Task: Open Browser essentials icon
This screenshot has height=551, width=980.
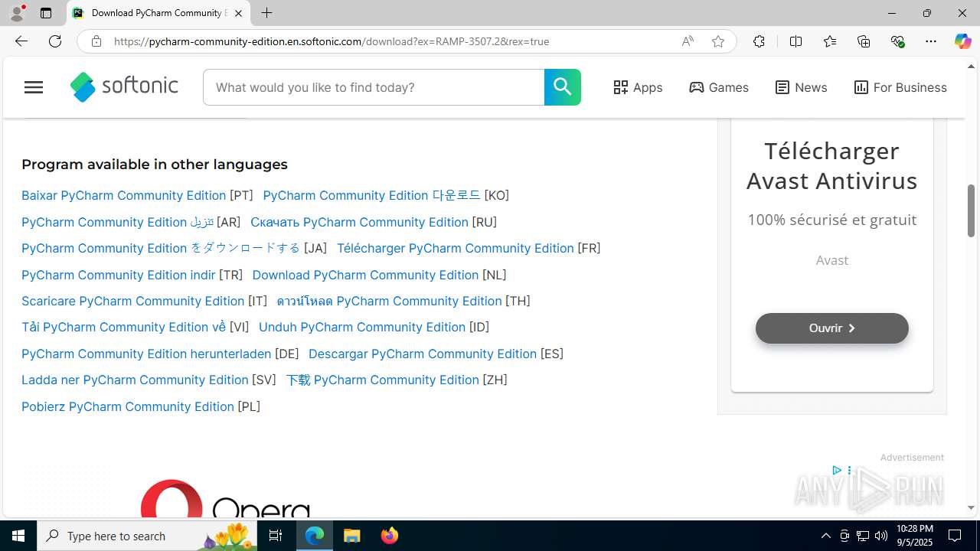Action: [897, 41]
